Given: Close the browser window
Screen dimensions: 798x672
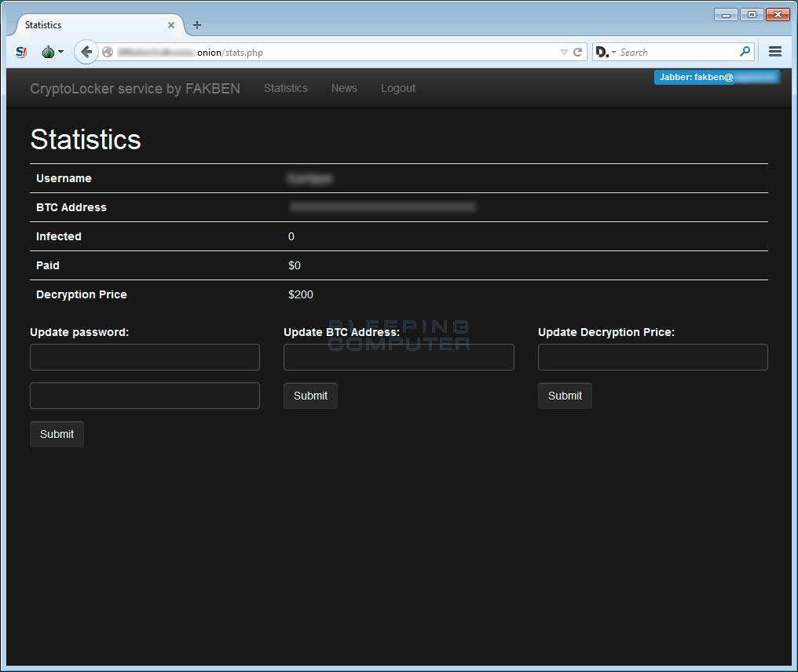Looking at the screenshot, I should click(778, 15).
